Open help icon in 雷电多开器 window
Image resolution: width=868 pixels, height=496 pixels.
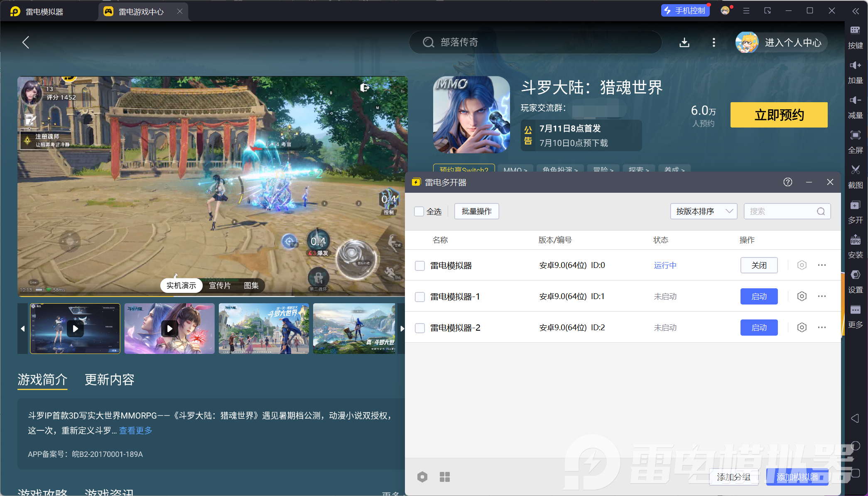pos(787,182)
